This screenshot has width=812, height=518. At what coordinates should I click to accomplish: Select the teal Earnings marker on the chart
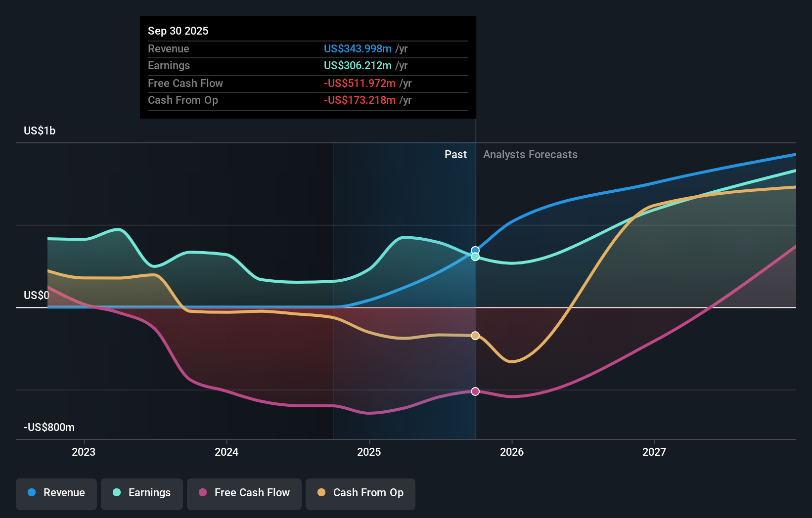pyautogui.click(x=475, y=257)
